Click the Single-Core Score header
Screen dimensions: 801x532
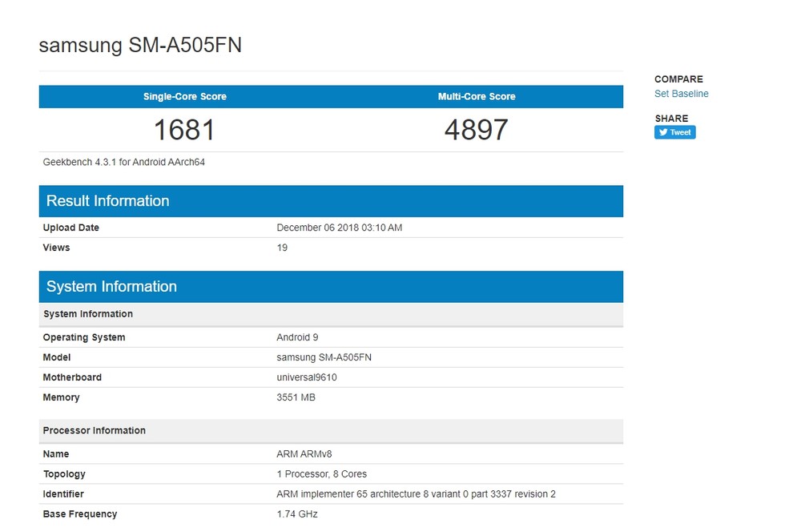pyautogui.click(x=184, y=97)
